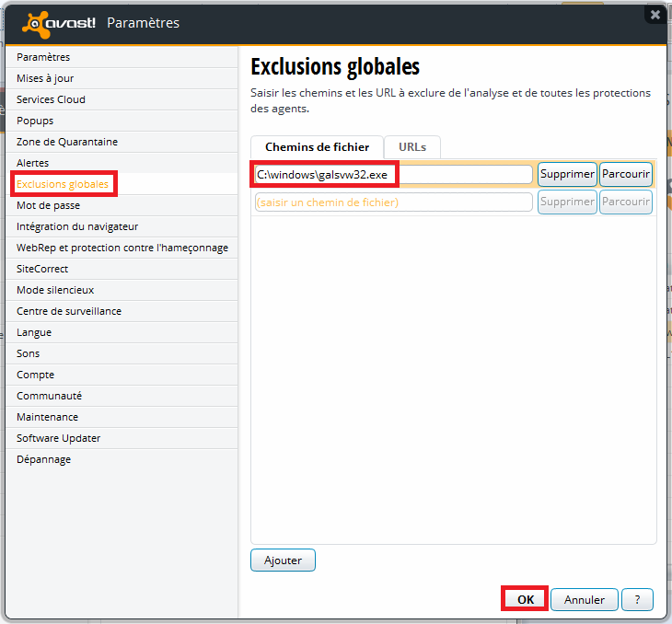Open the help question mark button
Image resolution: width=672 pixels, height=624 pixels.
637,599
